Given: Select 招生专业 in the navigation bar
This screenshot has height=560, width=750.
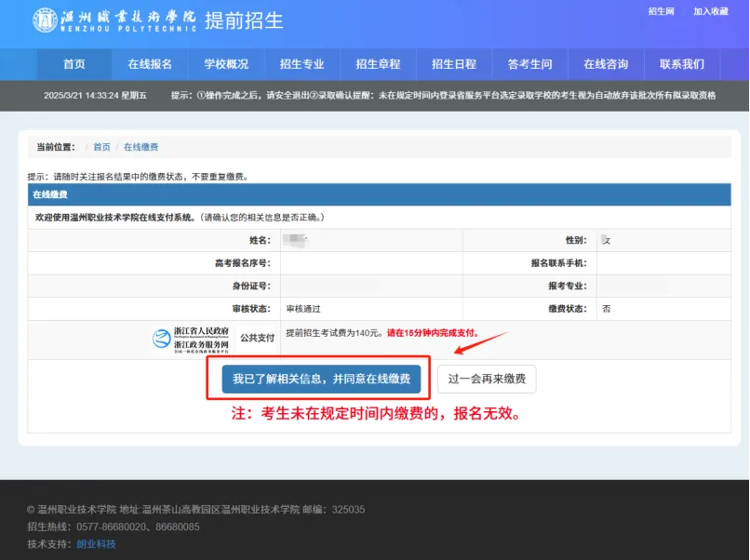Looking at the screenshot, I should point(302,64).
